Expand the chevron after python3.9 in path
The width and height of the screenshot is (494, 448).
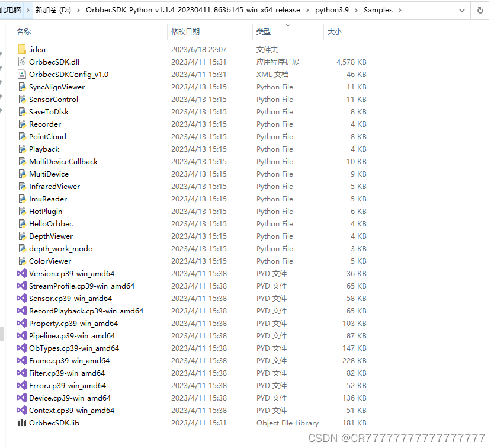coord(356,10)
